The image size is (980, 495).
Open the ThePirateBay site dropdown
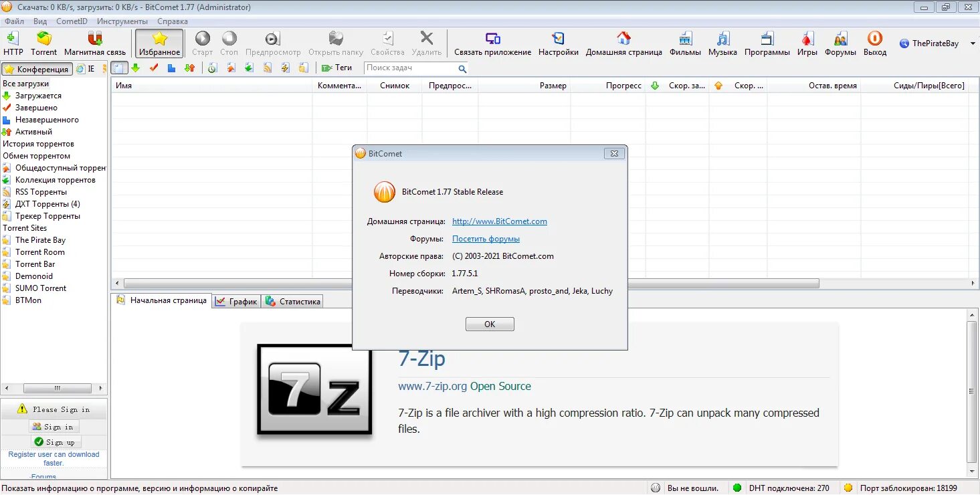[973, 43]
